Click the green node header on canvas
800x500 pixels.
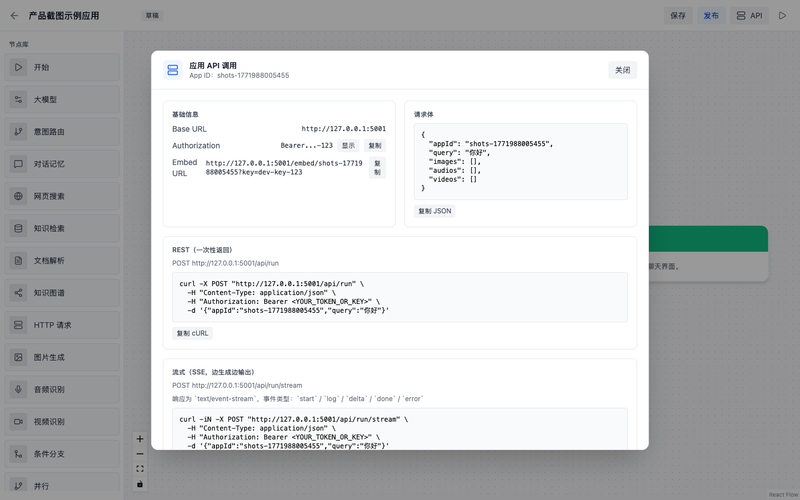click(x=708, y=238)
